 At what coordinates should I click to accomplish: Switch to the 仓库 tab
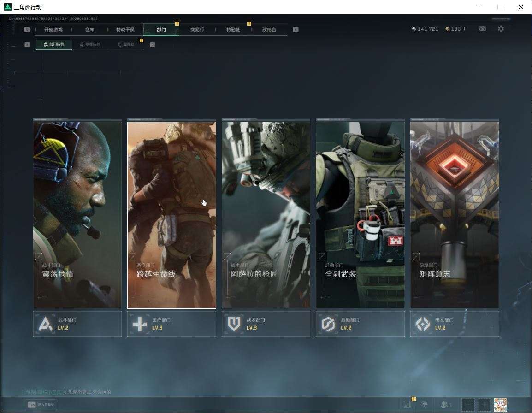89,29
